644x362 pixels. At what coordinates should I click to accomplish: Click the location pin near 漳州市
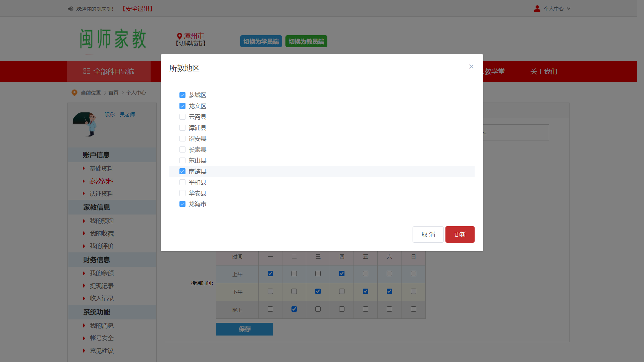(179, 36)
